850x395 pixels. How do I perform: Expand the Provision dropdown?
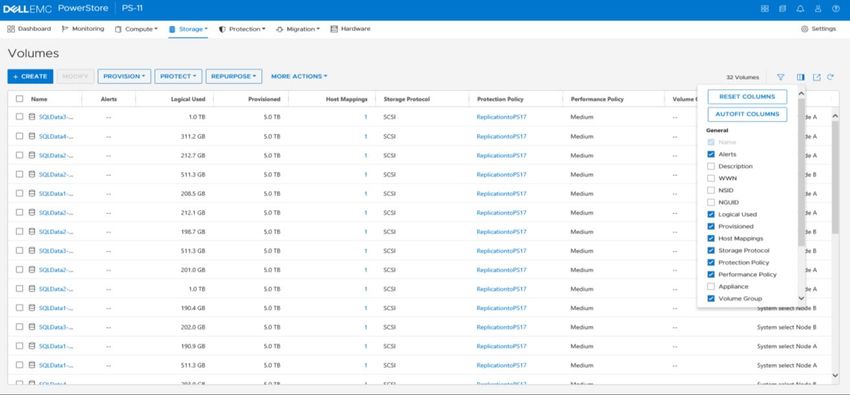pos(124,76)
